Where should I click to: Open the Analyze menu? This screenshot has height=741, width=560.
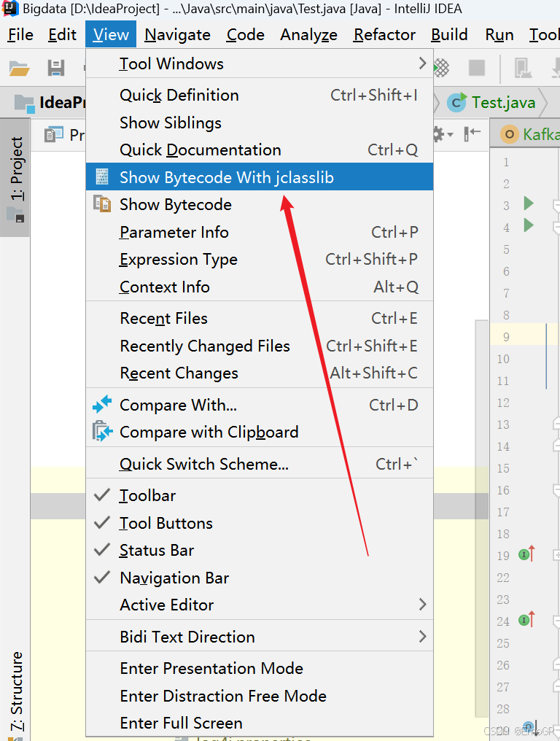(x=308, y=34)
